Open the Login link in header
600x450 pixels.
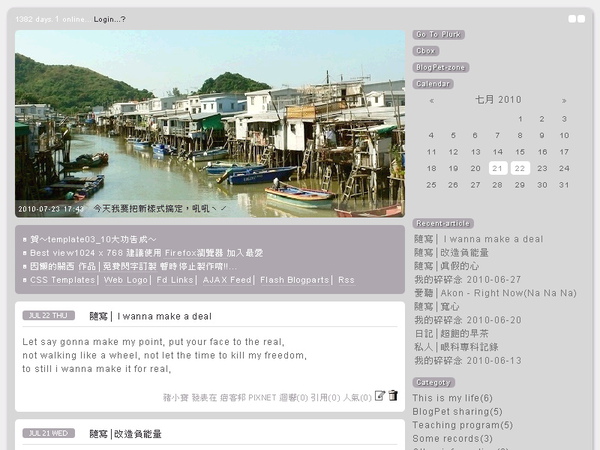pyautogui.click(x=109, y=19)
